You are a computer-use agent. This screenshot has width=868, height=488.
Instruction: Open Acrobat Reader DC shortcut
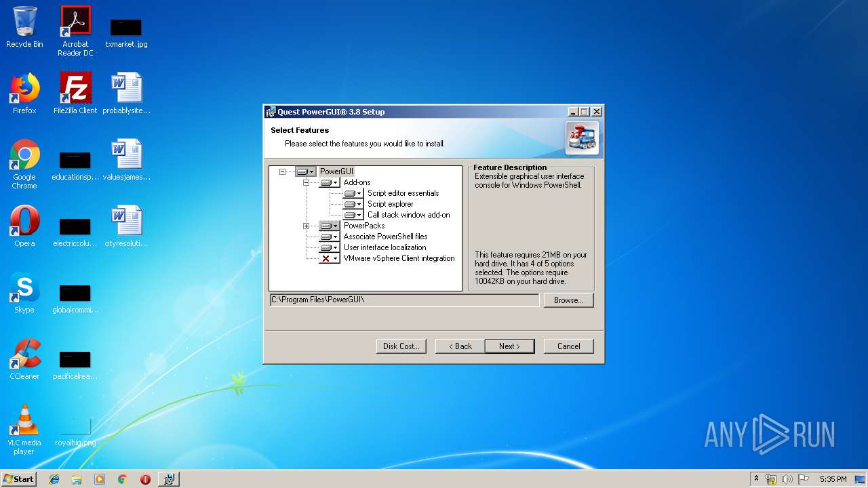click(x=75, y=31)
